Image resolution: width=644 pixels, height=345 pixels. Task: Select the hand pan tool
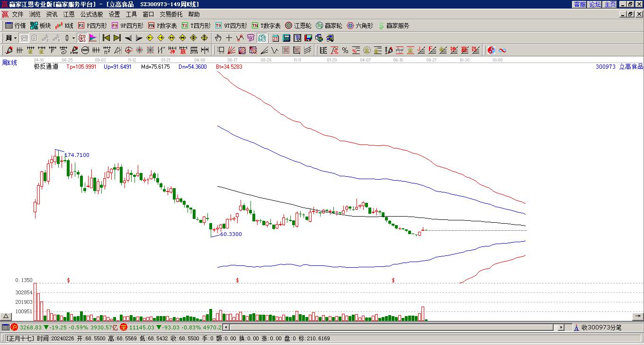coord(218,38)
